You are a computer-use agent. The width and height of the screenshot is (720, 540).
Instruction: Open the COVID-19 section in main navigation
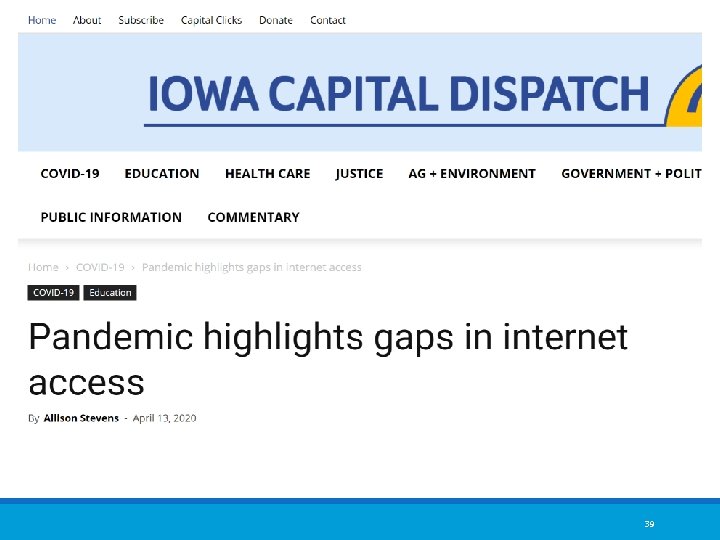pyautogui.click(x=70, y=174)
